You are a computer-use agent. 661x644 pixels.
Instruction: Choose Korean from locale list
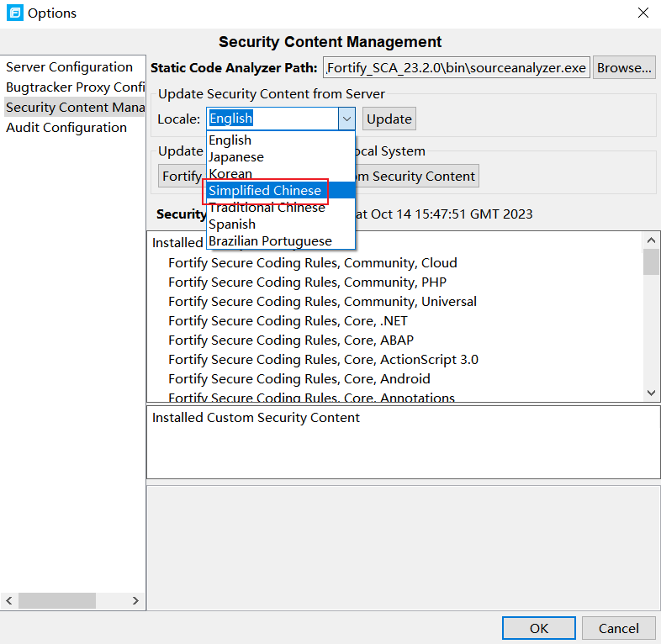click(281, 174)
